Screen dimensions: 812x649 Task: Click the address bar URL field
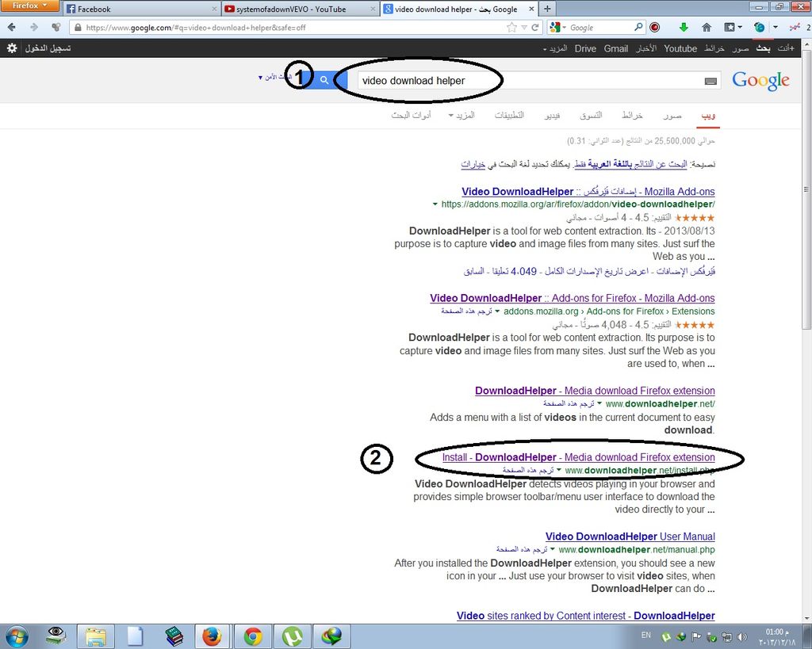(x=290, y=28)
